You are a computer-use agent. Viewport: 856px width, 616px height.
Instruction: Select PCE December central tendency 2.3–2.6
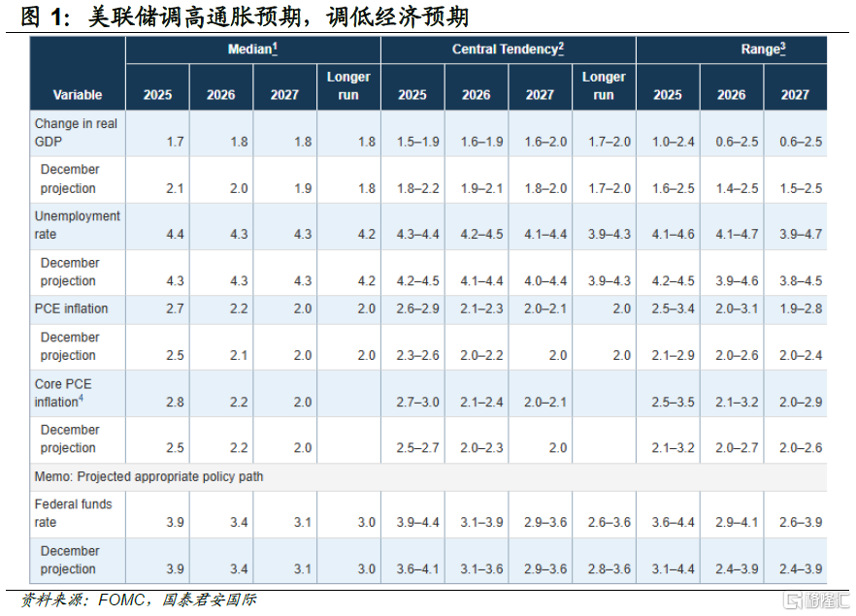click(418, 356)
